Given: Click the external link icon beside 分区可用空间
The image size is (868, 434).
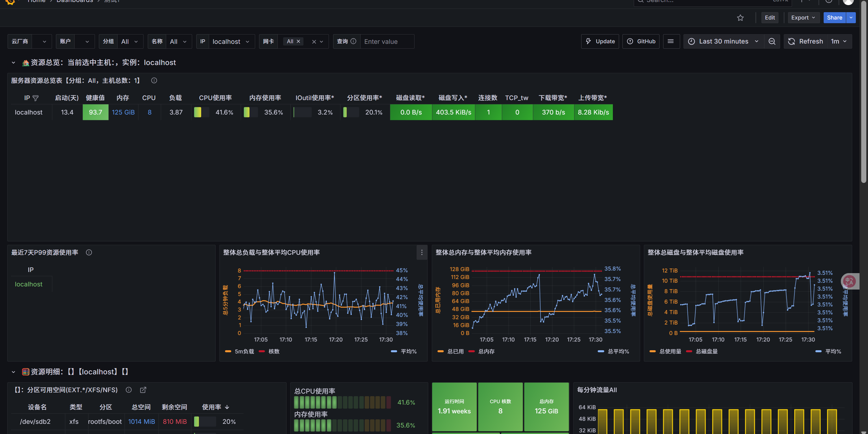Looking at the screenshot, I should (143, 390).
